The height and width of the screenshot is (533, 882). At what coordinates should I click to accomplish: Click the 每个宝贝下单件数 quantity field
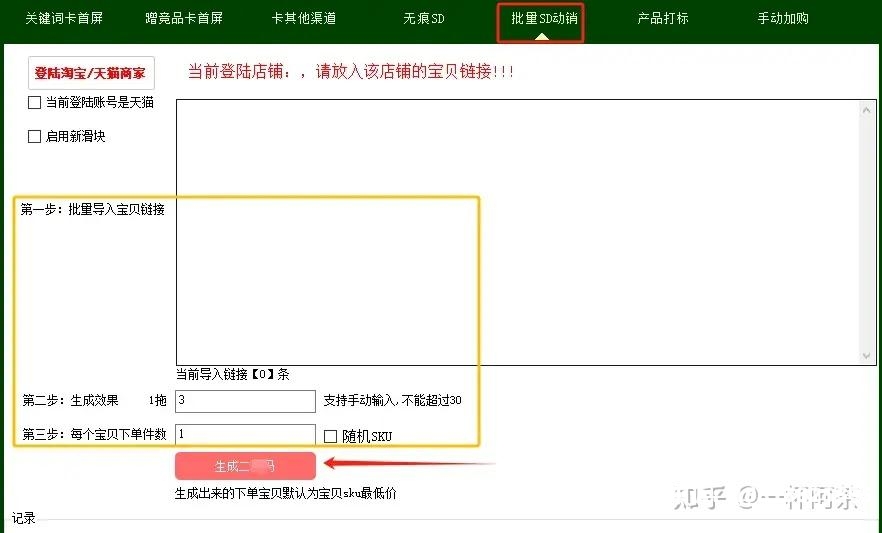pos(245,435)
